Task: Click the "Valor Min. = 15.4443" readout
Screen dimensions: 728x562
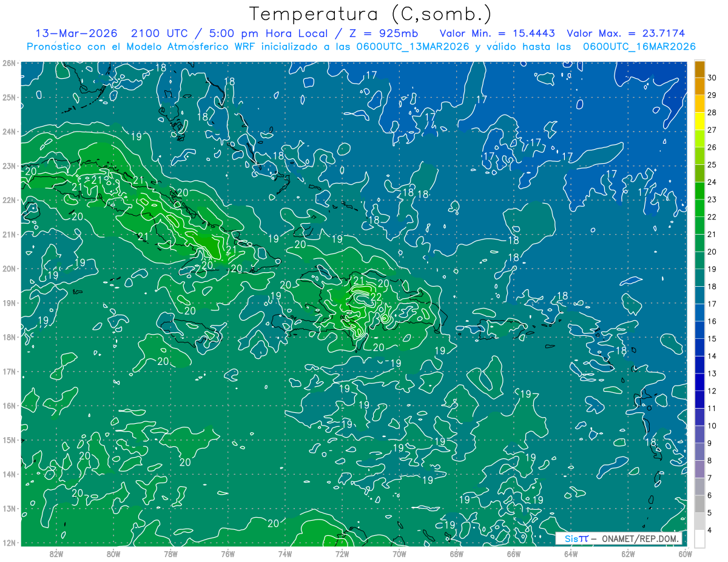Action: pyautogui.click(x=498, y=33)
